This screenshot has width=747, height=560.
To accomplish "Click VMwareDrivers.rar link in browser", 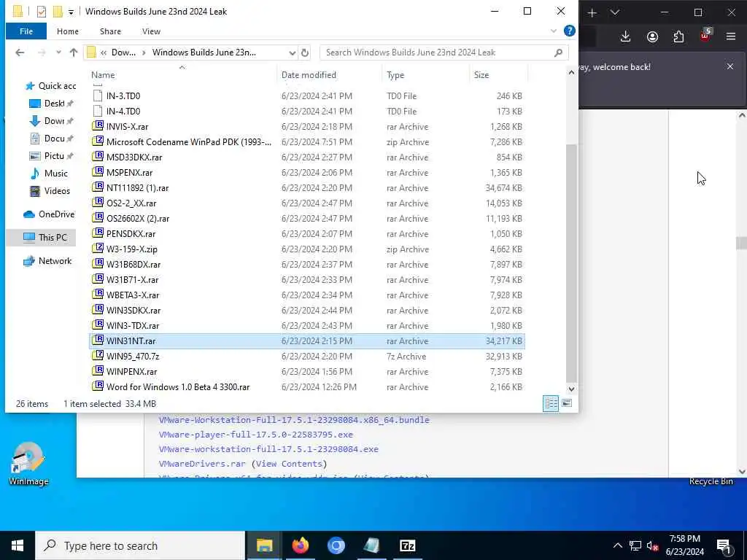I will [x=202, y=463].
